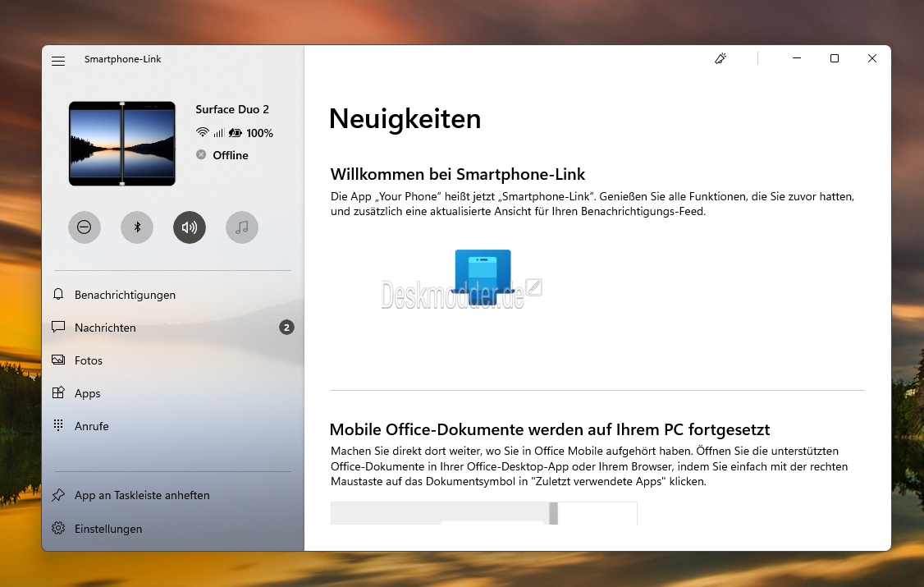
Task: Click the Surface Duo 2 phone thumbnail
Action: click(x=122, y=144)
